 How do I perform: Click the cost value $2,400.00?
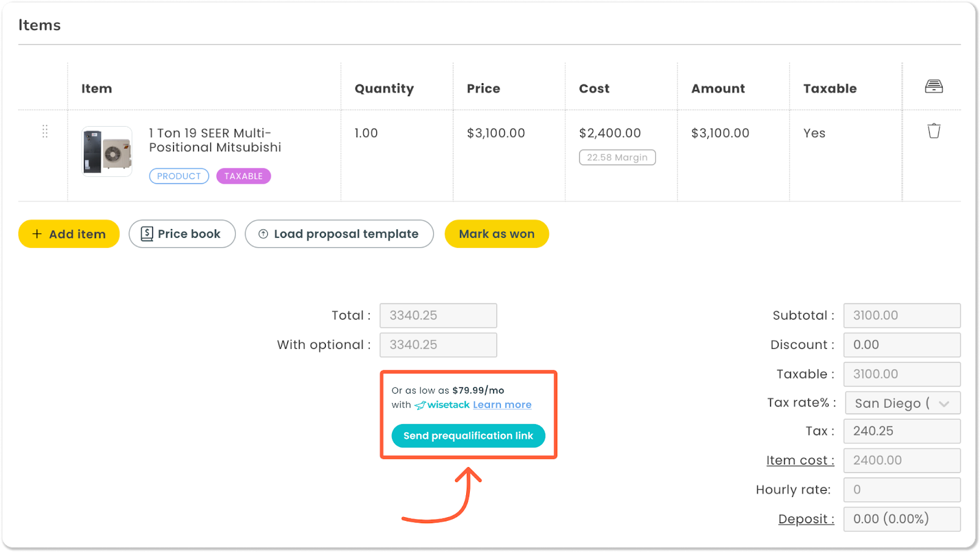click(610, 133)
